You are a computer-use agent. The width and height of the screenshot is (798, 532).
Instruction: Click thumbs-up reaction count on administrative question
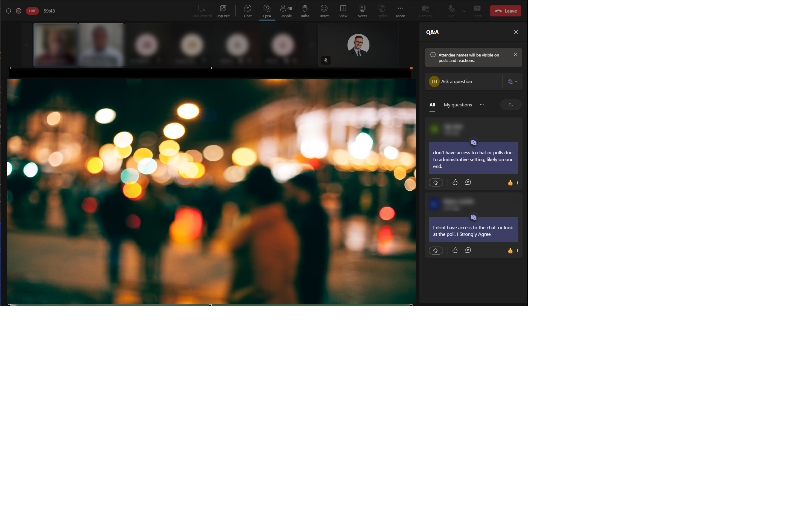(512, 183)
